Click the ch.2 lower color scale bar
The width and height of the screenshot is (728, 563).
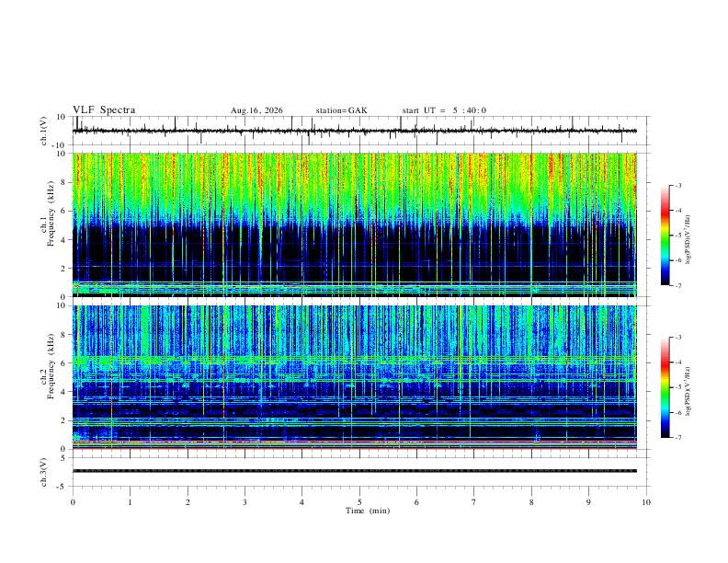click(x=665, y=387)
